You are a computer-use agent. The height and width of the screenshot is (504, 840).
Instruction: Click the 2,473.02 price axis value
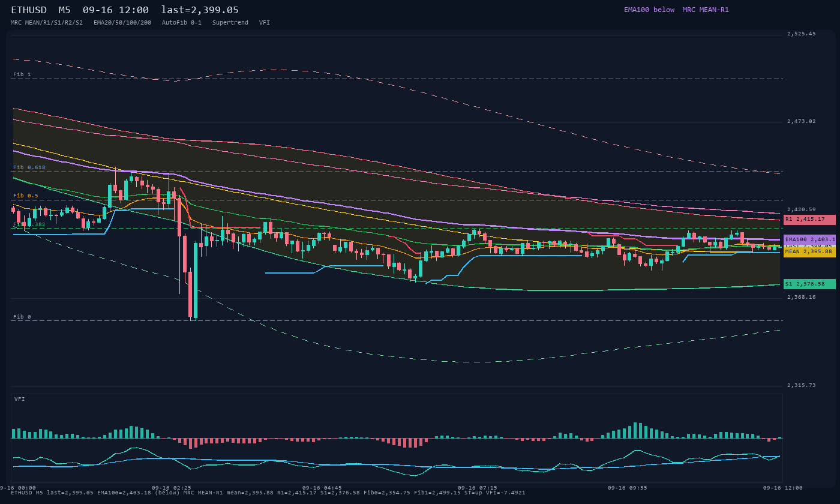pyautogui.click(x=801, y=122)
